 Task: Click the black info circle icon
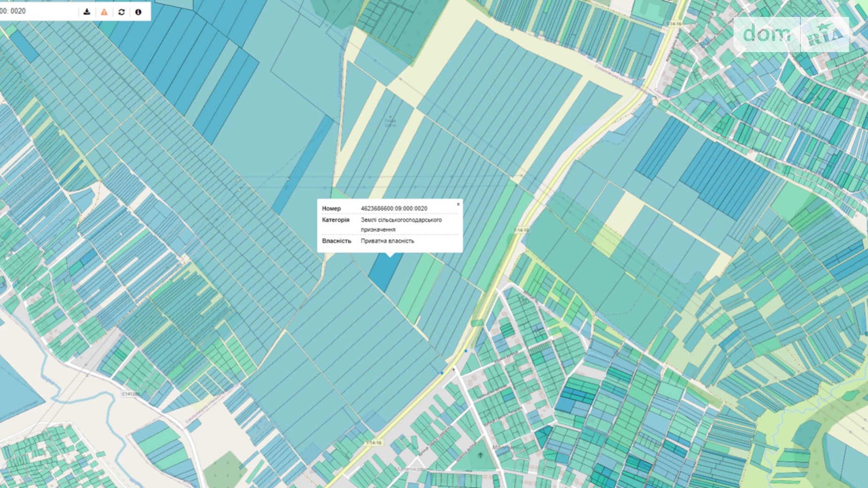point(138,12)
